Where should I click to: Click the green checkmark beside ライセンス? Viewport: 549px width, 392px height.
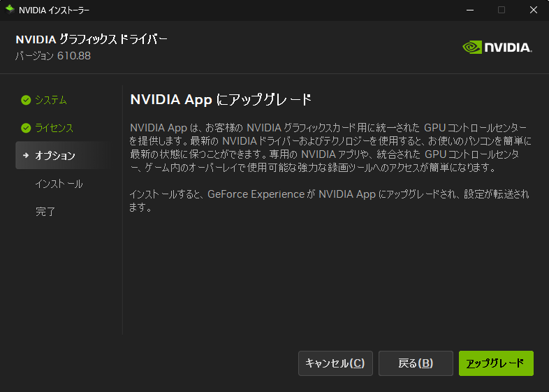click(26, 128)
